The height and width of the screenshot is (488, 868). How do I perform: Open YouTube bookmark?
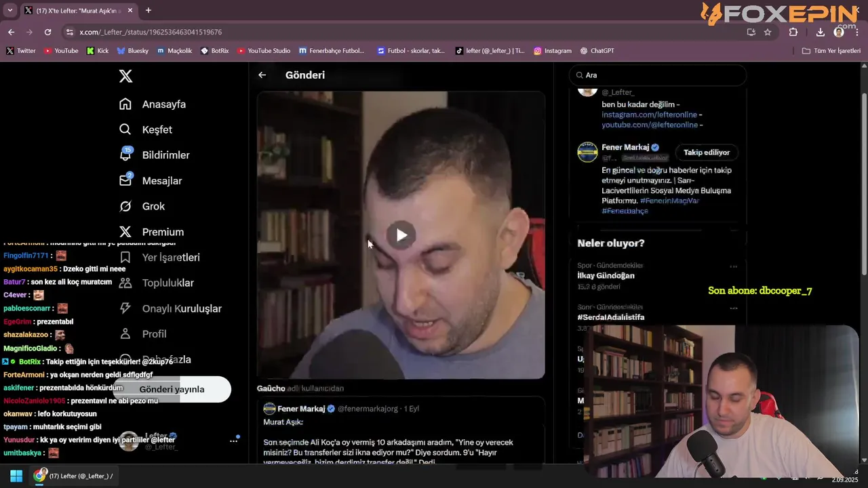(60, 51)
